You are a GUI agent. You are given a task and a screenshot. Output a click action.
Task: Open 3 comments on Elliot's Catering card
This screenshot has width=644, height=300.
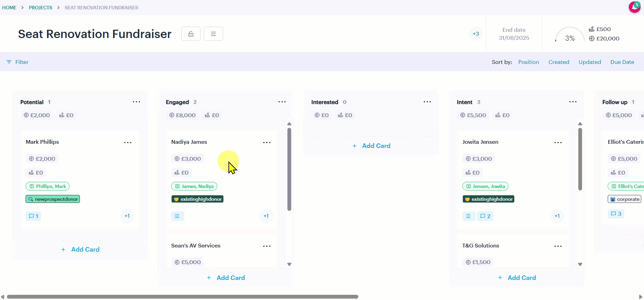[x=616, y=214]
